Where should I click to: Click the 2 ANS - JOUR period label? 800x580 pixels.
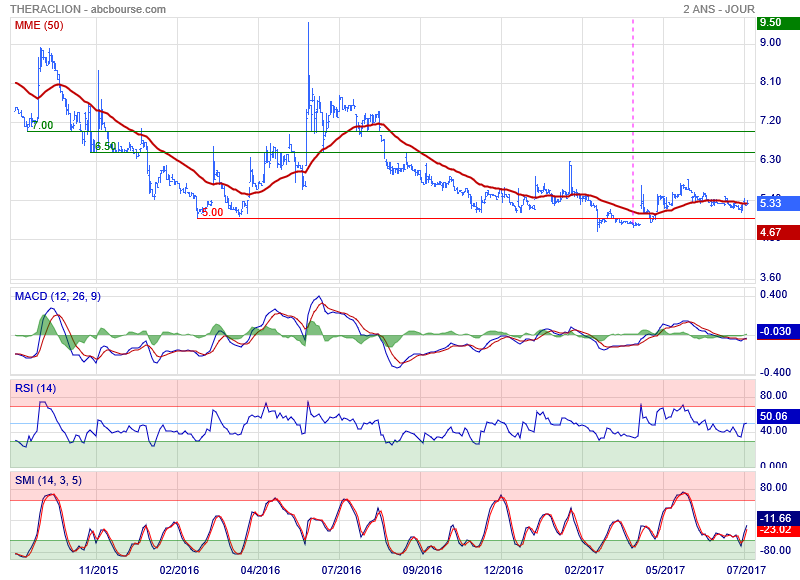[719, 9]
